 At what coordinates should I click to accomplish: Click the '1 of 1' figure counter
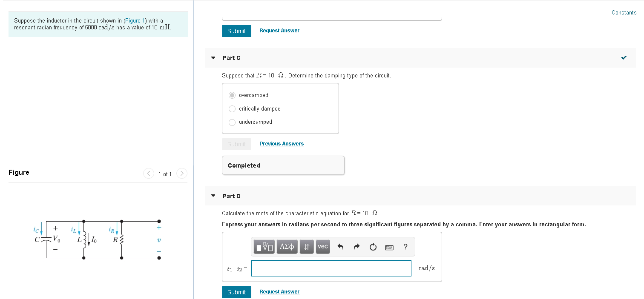point(165,174)
